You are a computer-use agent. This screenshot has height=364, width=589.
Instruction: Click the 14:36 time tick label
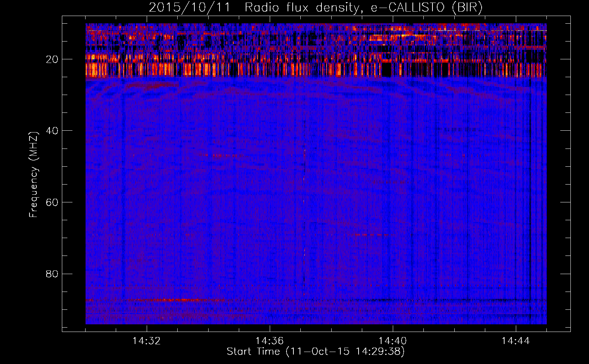coord(269,341)
